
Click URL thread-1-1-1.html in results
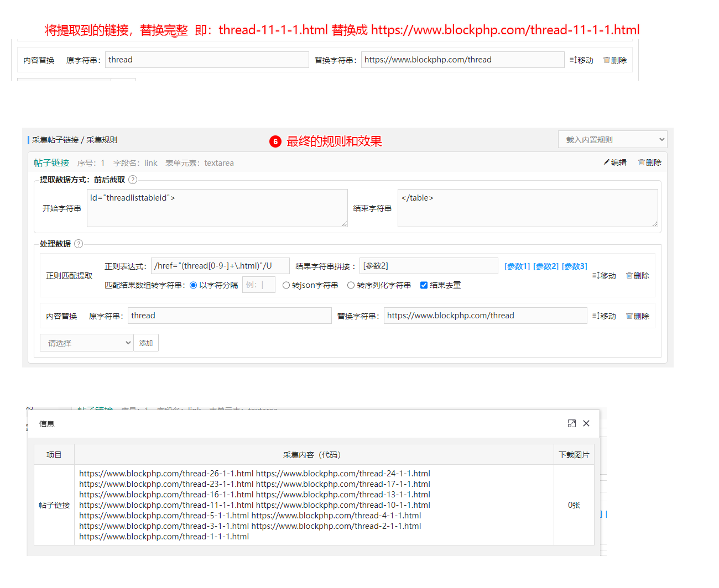pos(164,537)
